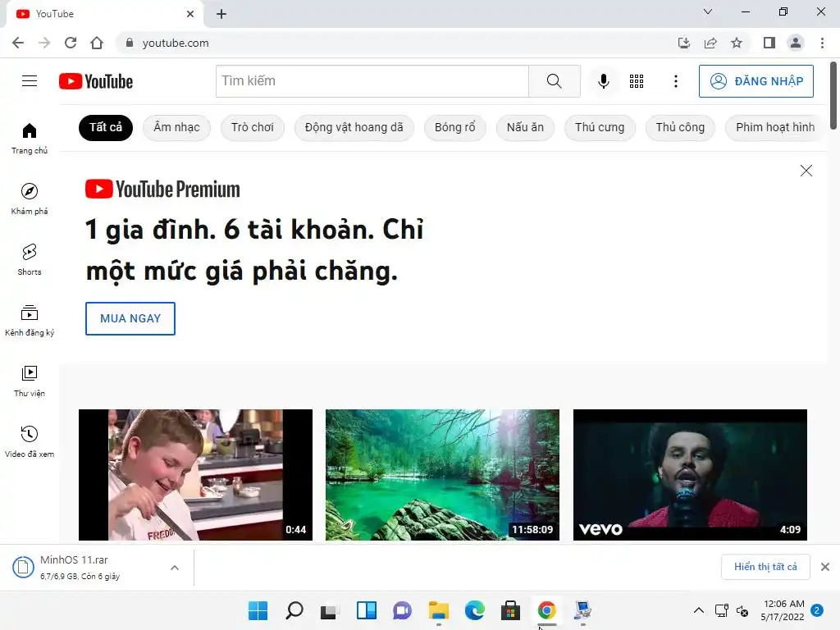
Task: Select the Phim hoạt hình chip
Action: point(774,127)
